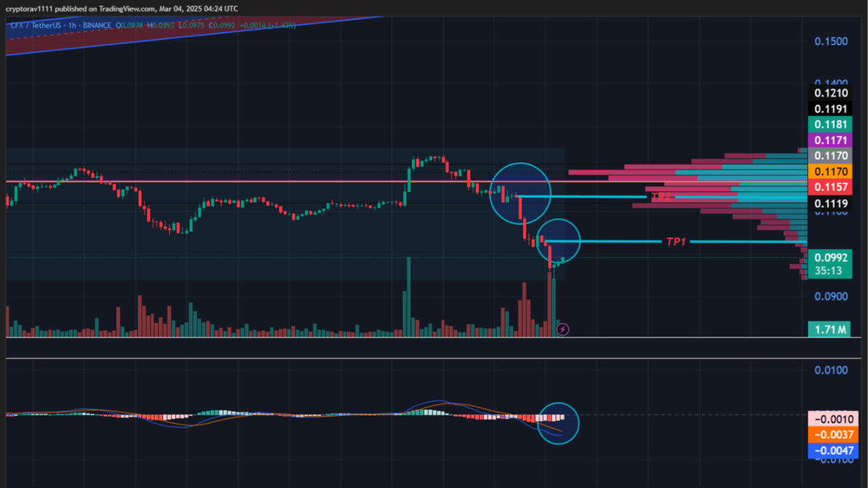Click the orange MACD signal value -0.0037
This screenshot has width=868, height=488.
[x=833, y=434]
